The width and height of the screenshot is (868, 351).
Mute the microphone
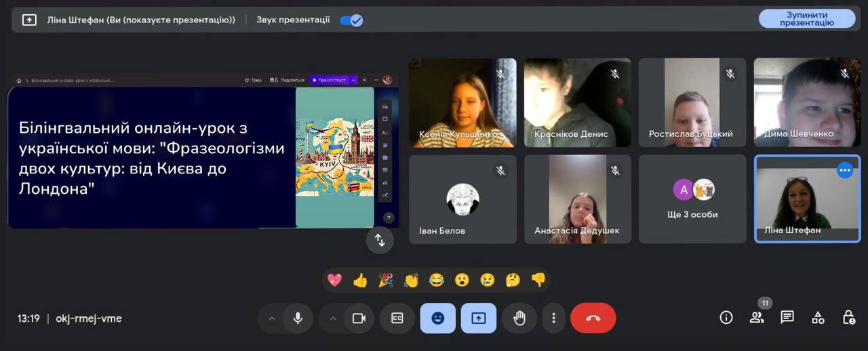[x=297, y=318]
